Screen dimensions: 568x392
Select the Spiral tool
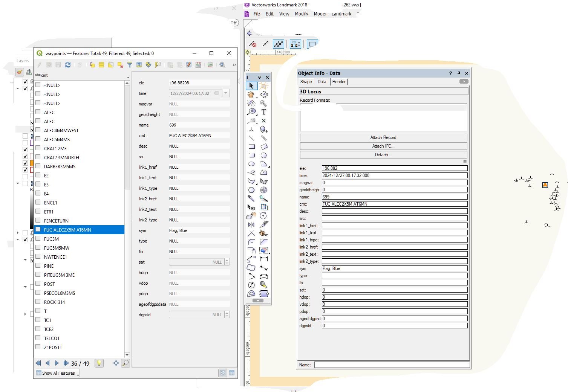point(263,190)
